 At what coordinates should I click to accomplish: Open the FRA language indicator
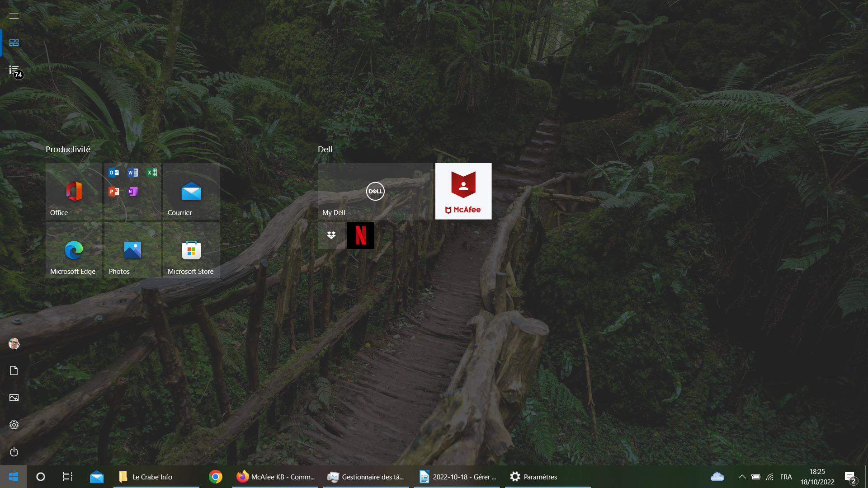pos(786,477)
